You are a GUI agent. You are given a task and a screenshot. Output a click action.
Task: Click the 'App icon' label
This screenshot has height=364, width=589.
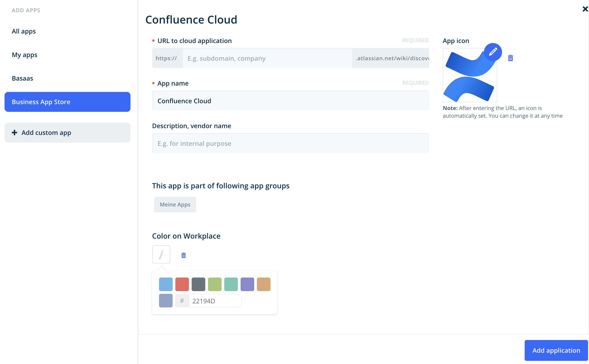456,41
